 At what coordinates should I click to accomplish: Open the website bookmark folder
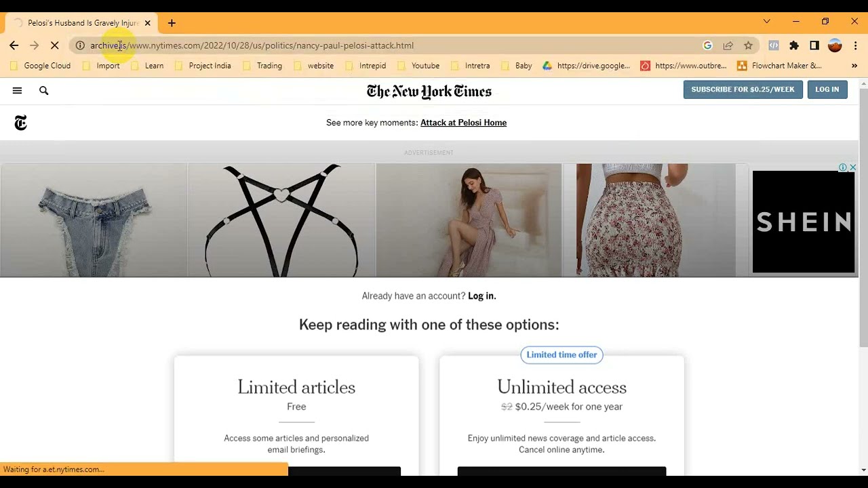point(313,66)
